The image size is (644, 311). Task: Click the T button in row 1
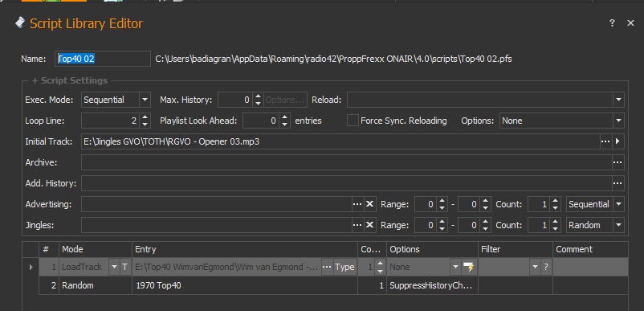(124, 267)
